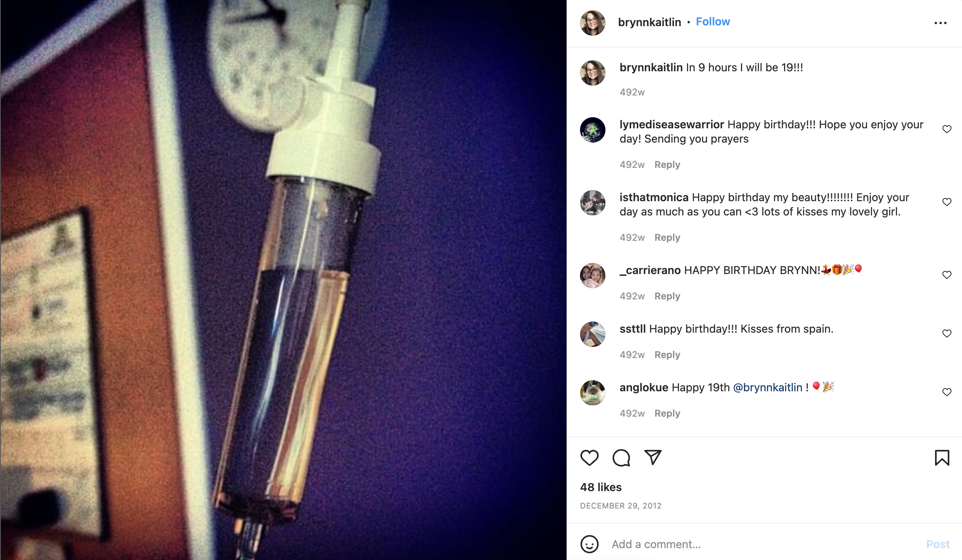Like isthatmonica's comment
The image size is (962, 560).
[x=947, y=202]
